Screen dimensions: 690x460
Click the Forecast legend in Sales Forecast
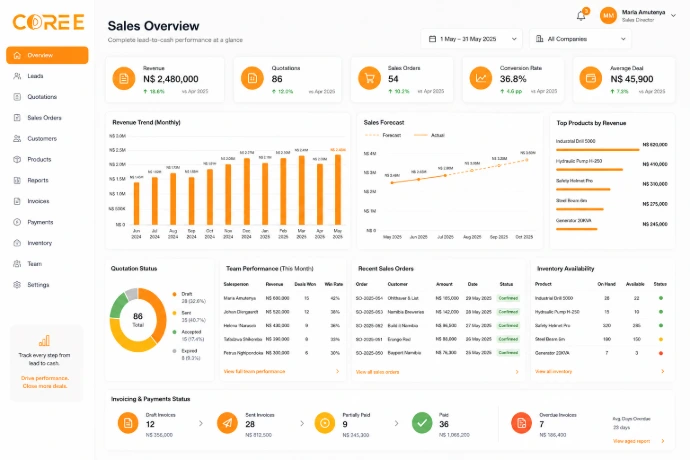click(383, 135)
